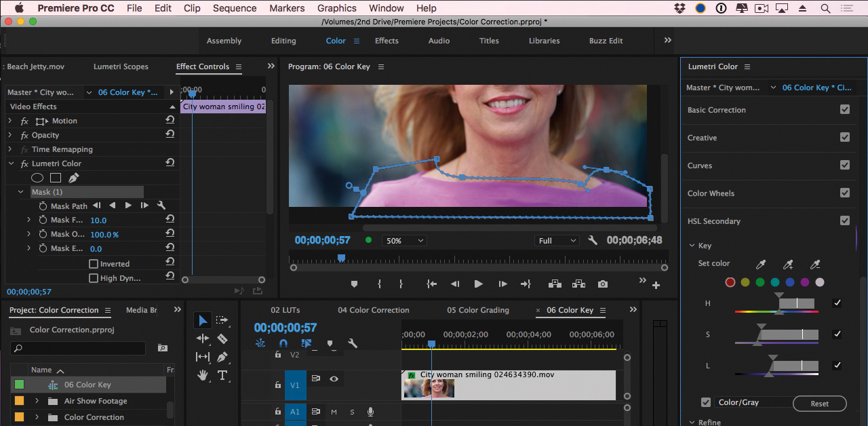Image resolution: width=868 pixels, height=426 pixels.
Task: Pick the Razor tool
Action: 222,338
